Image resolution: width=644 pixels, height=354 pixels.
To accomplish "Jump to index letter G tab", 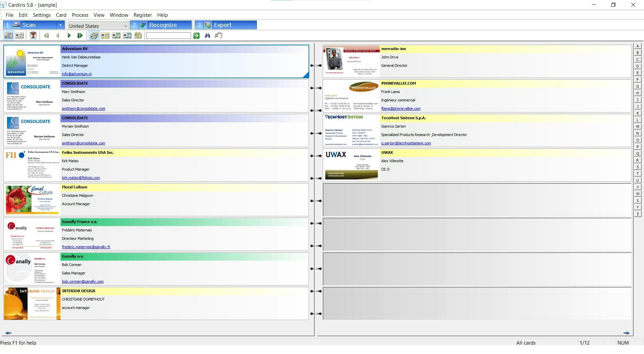I will coord(637,86).
